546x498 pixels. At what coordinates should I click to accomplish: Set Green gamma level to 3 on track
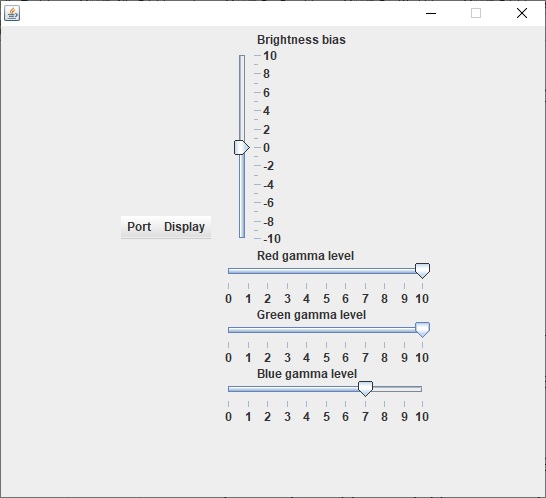click(x=287, y=330)
